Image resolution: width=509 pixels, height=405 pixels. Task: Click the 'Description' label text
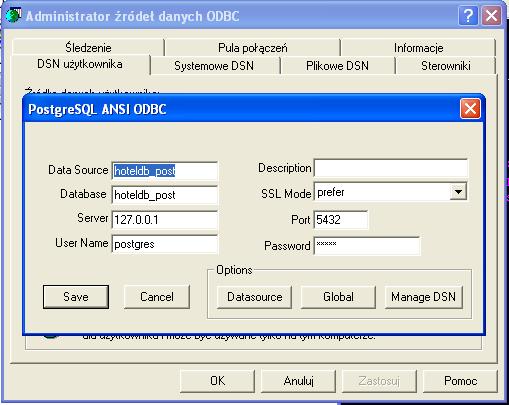click(285, 168)
